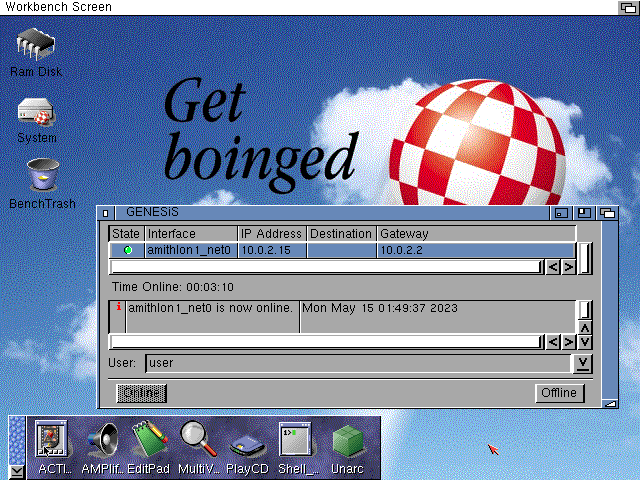Click the GENESiS window depth gadget
The height and width of the screenshot is (480, 640).
[607, 213]
